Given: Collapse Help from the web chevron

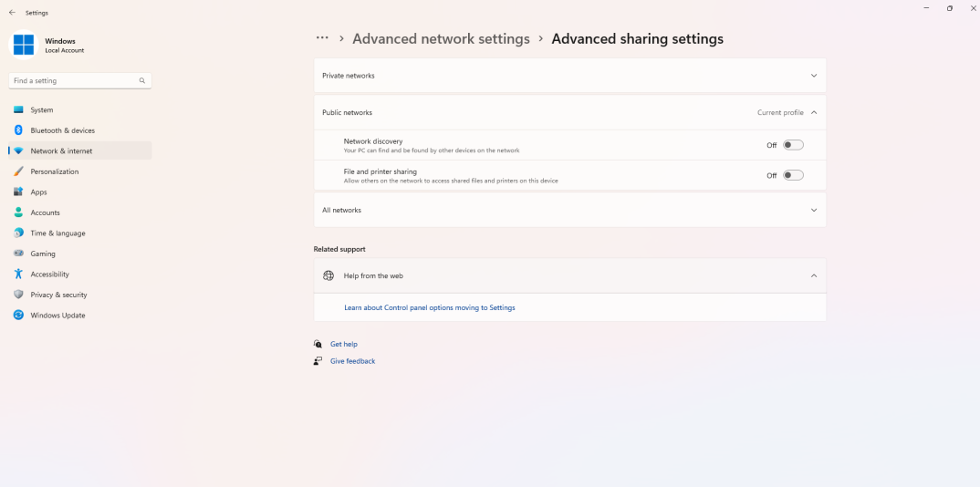Looking at the screenshot, I should [x=814, y=275].
